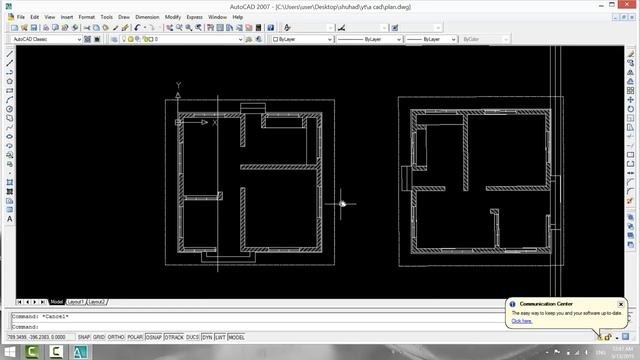This screenshot has width=640, height=360.
Task: Toggle SNAP mode in status bar
Action: click(x=84, y=337)
